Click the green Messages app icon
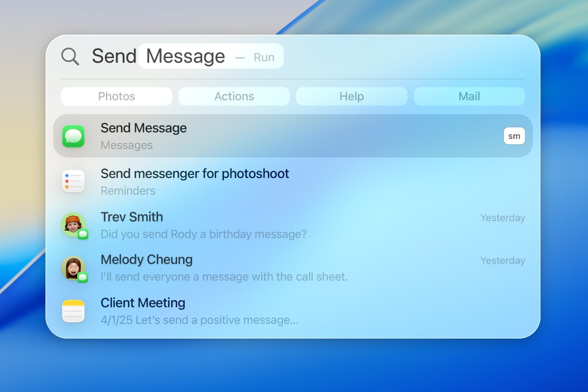Viewport: 588px width, 392px height. (73, 136)
